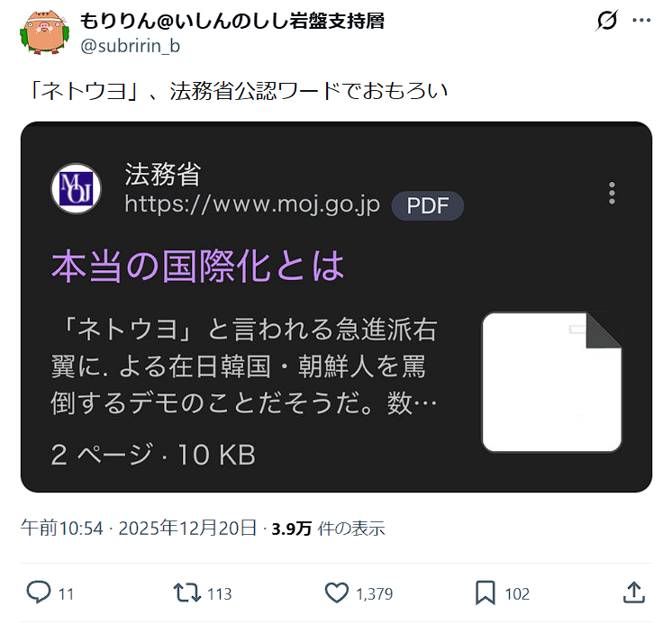
Task: Open the 3.9万 件の表示 view count
Action: [328, 529]
